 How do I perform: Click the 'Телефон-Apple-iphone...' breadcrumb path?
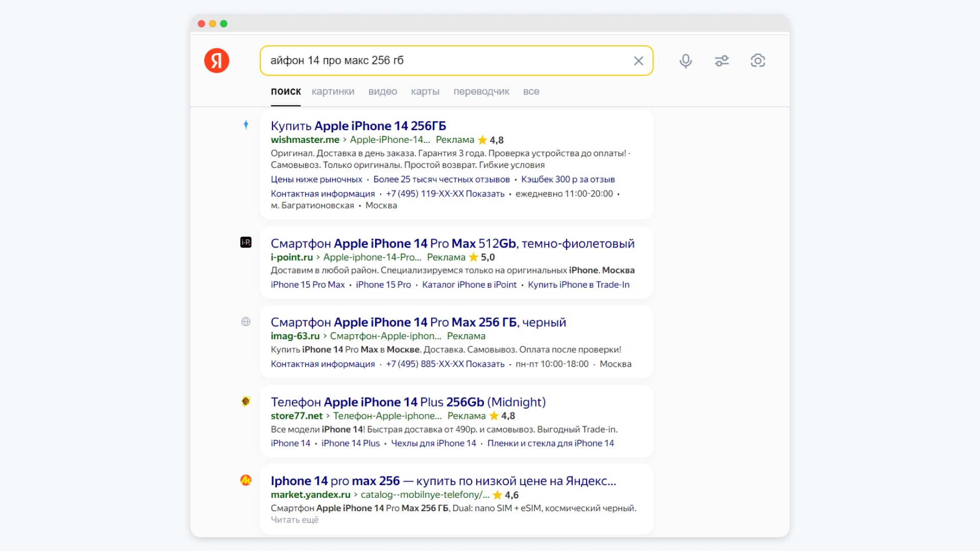(x=387, y=416)
